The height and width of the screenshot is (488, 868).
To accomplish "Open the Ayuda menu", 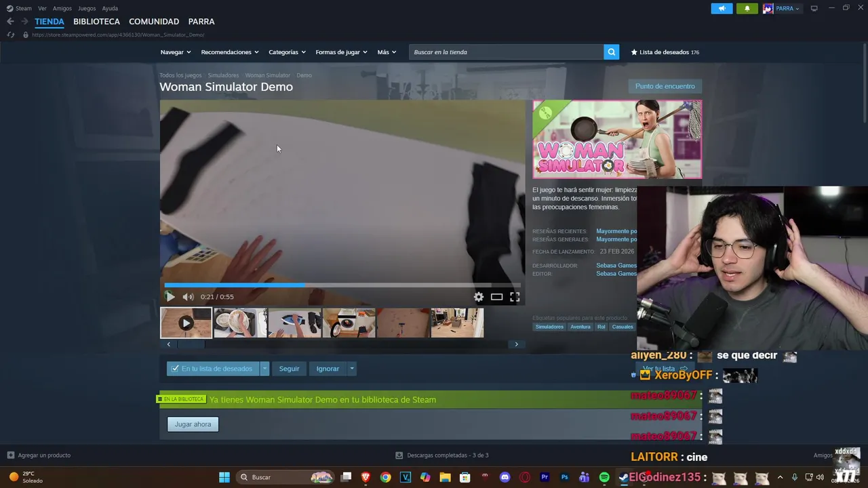I will pos(110,8).
